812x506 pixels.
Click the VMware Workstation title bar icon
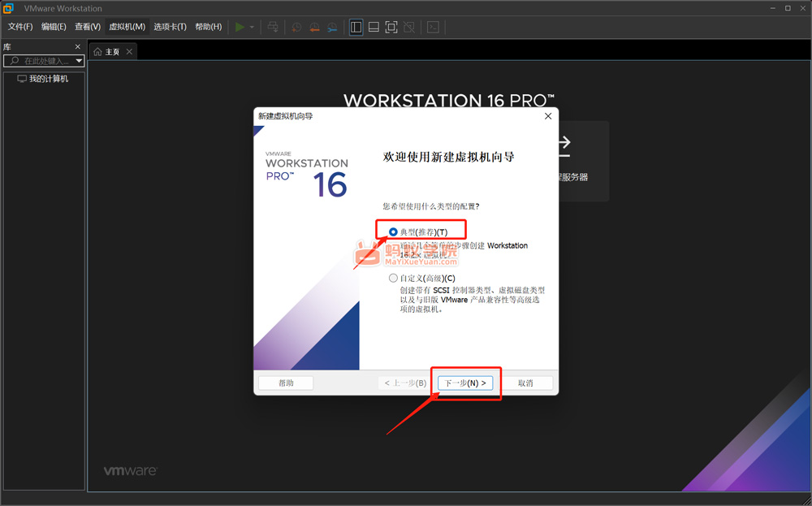tap(8, 8)
